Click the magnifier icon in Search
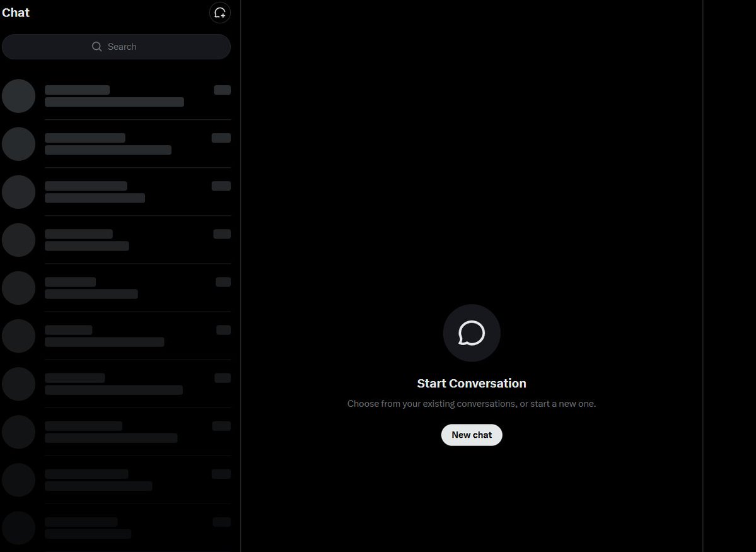756x552 pixels. pos(97,47)
